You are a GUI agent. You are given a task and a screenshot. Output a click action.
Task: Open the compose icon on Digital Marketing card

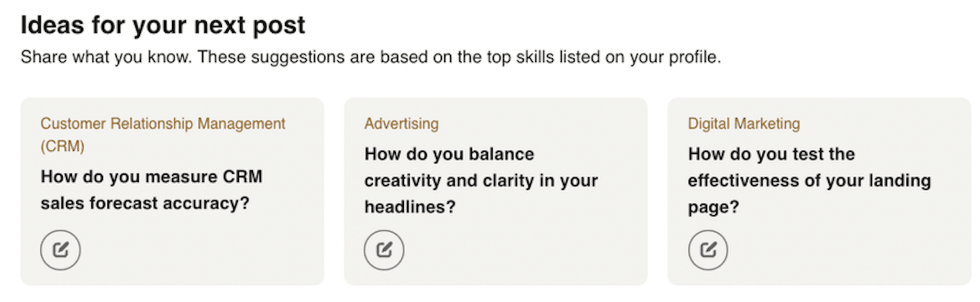[708, 250]
